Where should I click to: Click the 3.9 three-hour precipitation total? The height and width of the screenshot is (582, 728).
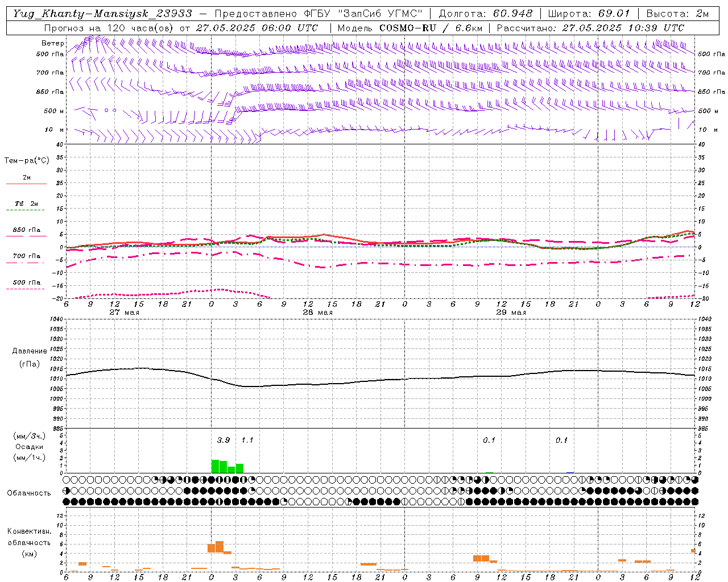tap(224, 440)
